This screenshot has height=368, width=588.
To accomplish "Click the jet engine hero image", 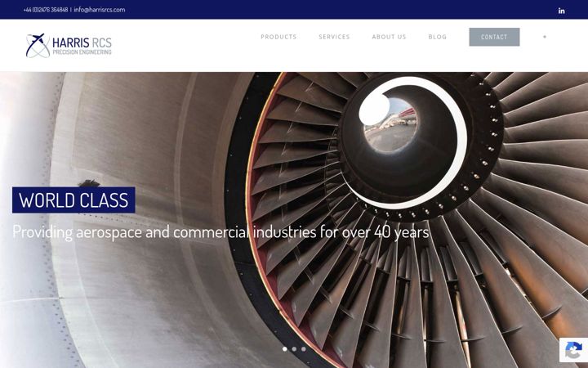I will pos(294,220).
